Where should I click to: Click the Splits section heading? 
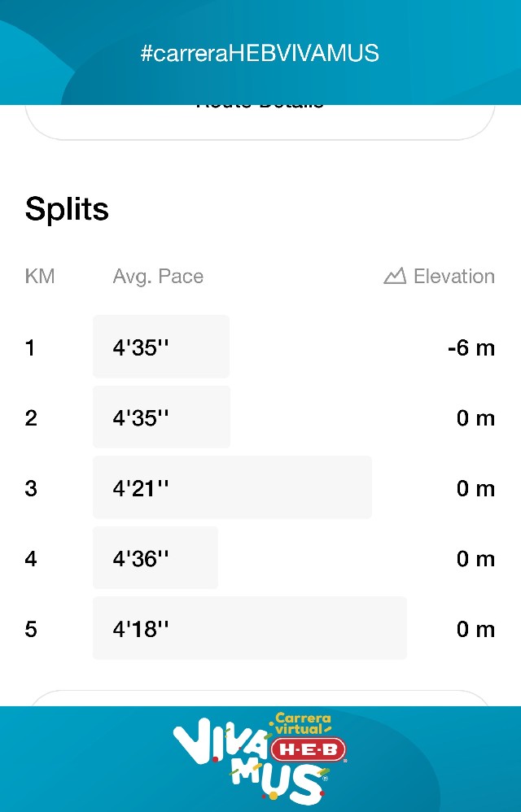(67, 209)
